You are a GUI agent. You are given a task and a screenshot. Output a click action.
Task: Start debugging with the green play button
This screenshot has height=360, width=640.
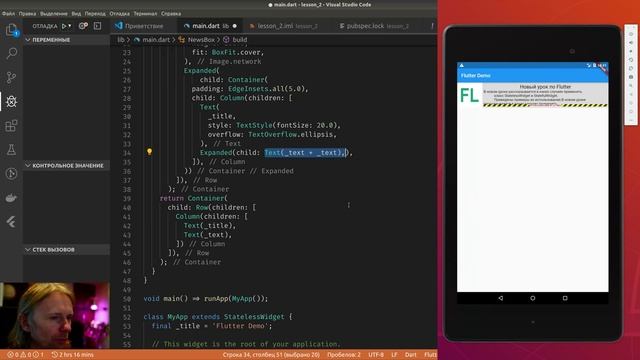pos(64,26)
